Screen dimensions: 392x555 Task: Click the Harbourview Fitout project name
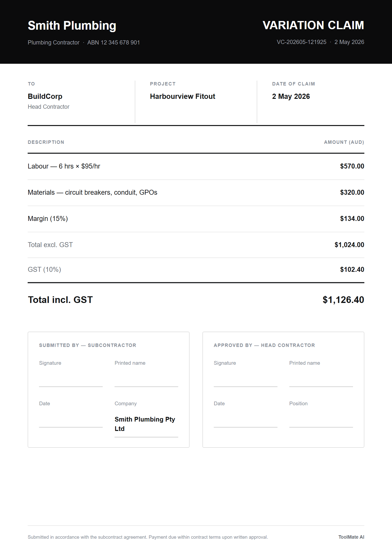(182, 96)
